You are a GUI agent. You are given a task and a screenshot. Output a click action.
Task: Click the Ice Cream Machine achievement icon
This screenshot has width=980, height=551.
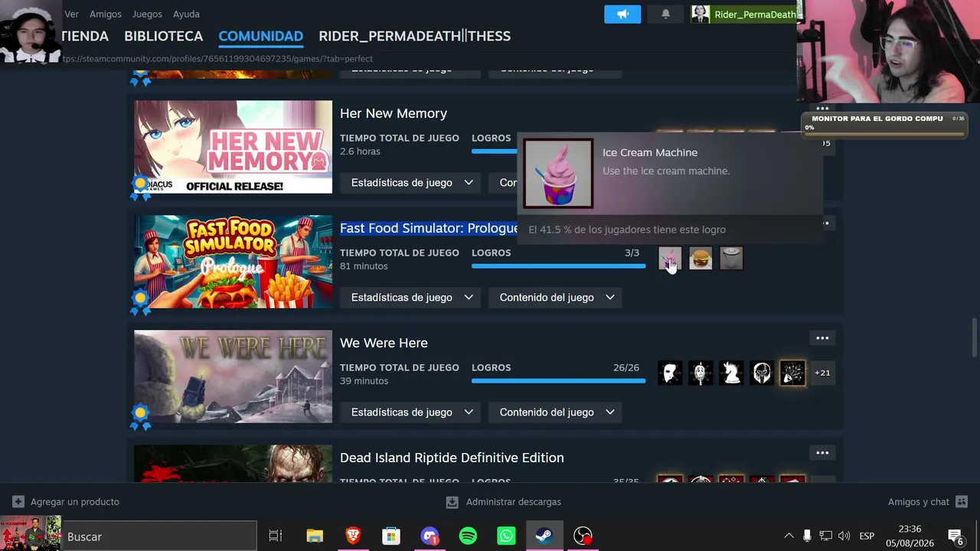(x=670, y=259)
